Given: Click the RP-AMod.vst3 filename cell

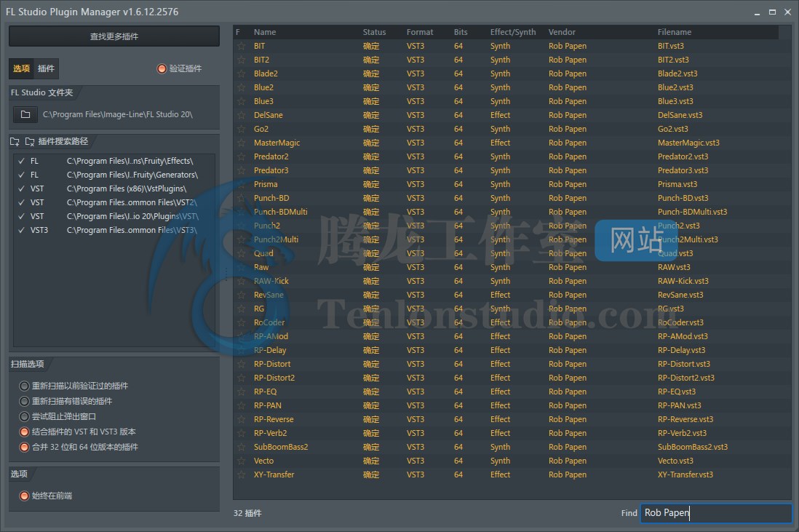Looking at the screenshot, I should click(683, 336).
